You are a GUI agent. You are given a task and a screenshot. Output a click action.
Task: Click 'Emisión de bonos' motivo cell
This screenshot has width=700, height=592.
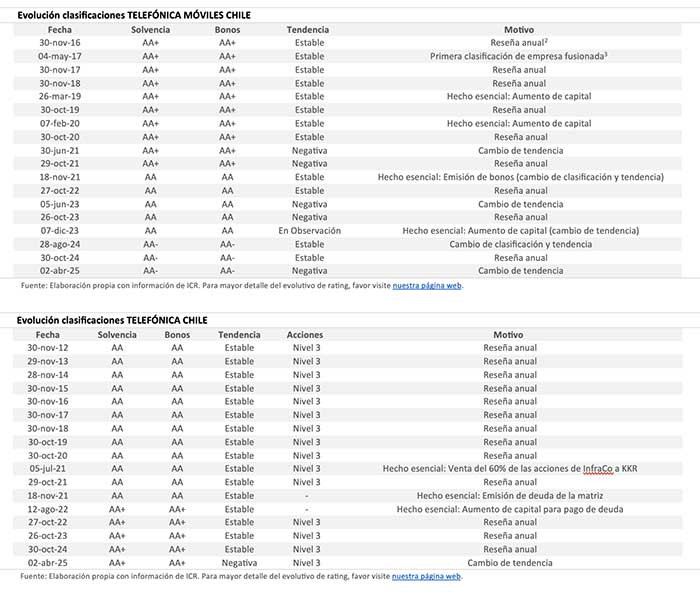tap(520, 177)
